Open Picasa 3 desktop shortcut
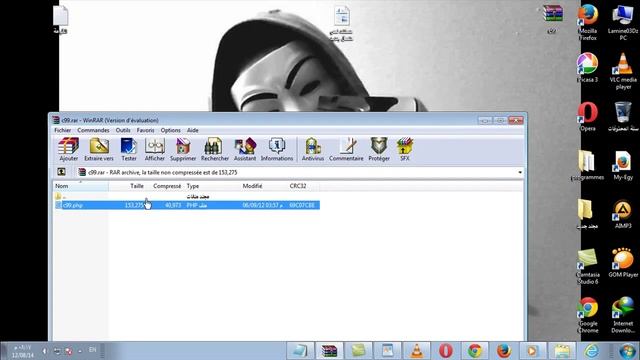Screen dimensions: 640x360 [x=587, y=68]
